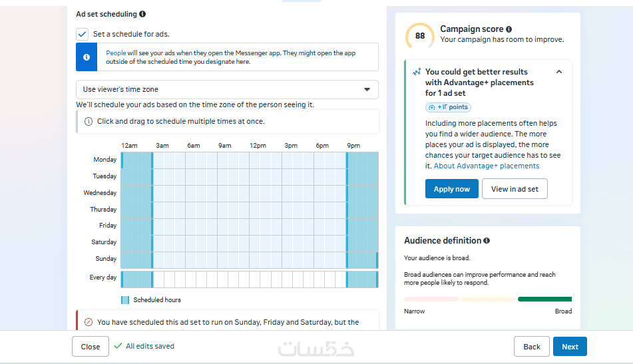Click the People link in notice
This screenshot has height=364, width=633.
coord(116,52)
